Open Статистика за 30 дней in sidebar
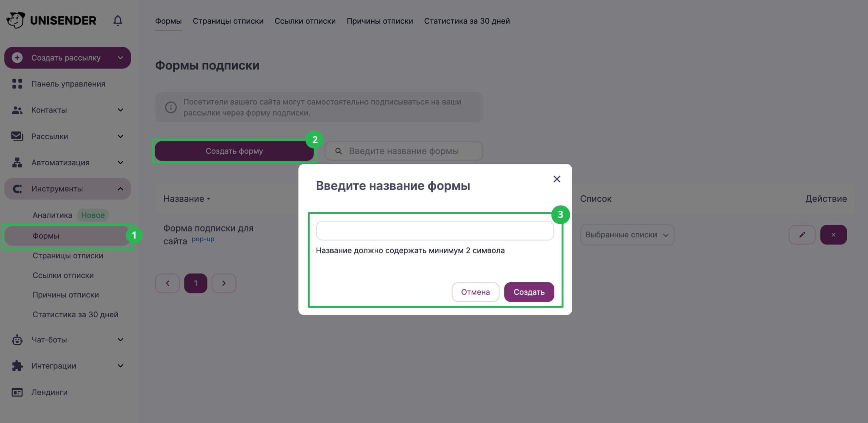This screenshot has width=868, height=423. tap(75, 315)
